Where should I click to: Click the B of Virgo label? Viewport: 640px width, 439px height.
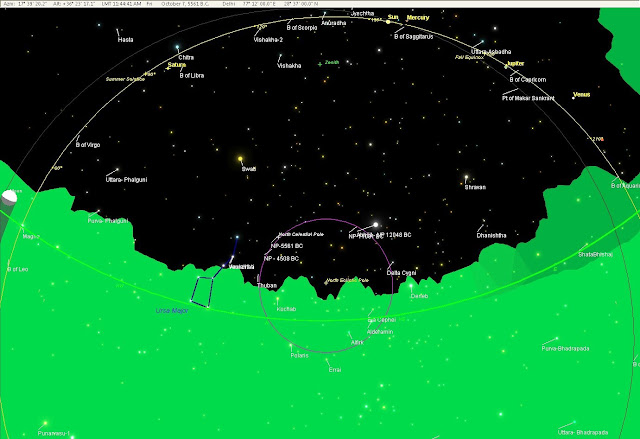pos(88,145)
